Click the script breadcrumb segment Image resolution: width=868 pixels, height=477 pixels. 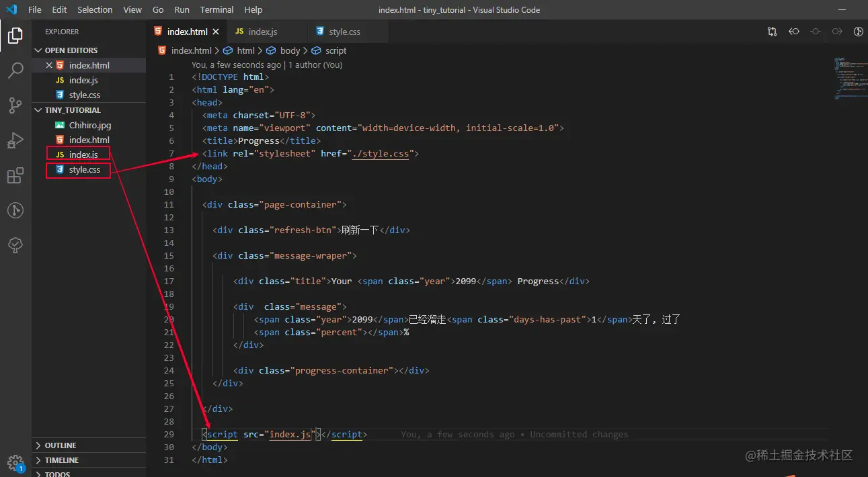336,50
